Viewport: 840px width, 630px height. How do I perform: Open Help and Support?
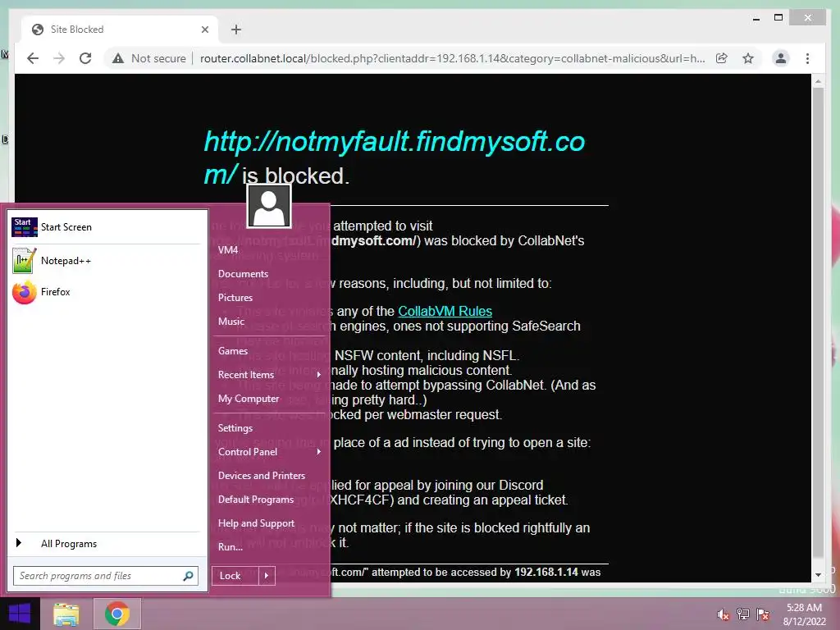coord(256,523)
